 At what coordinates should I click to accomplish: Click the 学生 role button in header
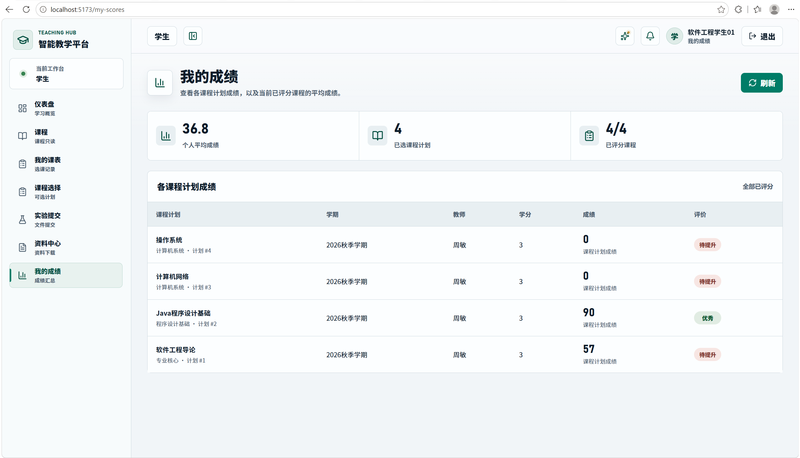tap(162, 36)
